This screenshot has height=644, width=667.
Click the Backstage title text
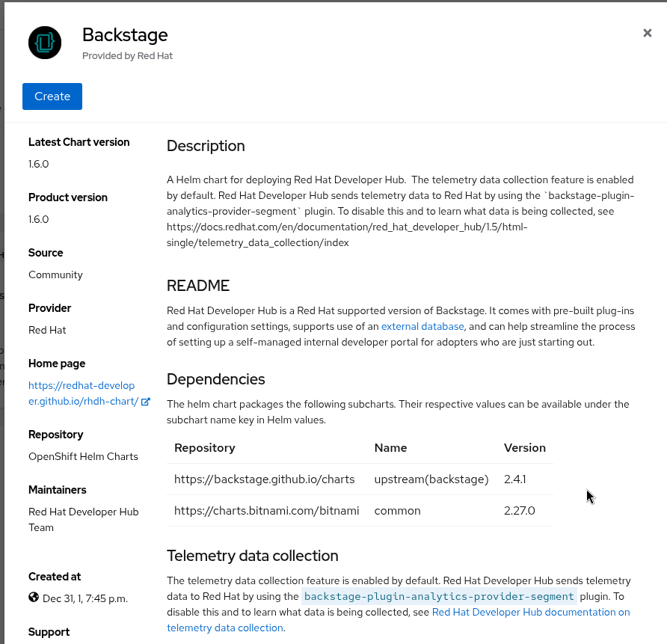pyautogui.click(x=125, y=34)
